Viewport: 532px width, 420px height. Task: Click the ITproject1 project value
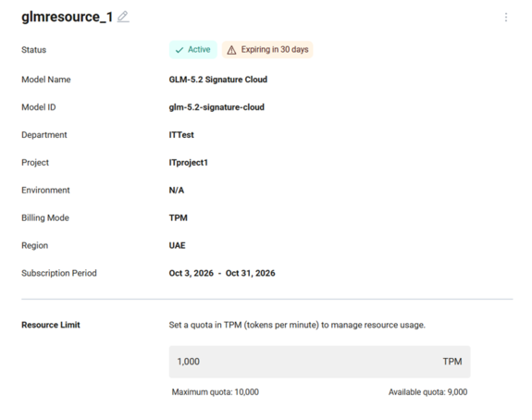click(189, 163)
